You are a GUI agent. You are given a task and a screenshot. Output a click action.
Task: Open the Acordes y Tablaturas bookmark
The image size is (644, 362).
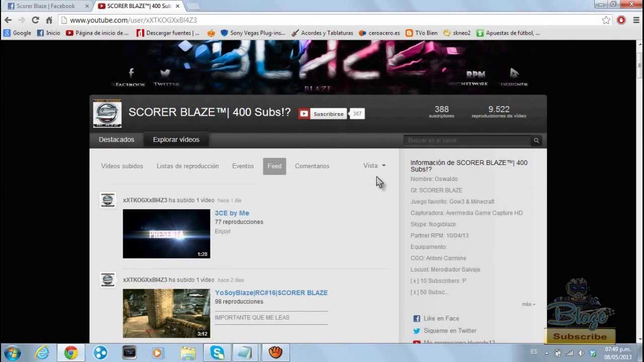coord(321,33)
